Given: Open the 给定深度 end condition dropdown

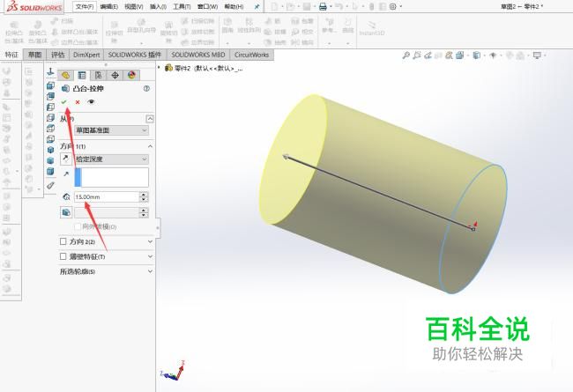Looking at the screenshot, I should pyautogui.click(x=111, y=159).
